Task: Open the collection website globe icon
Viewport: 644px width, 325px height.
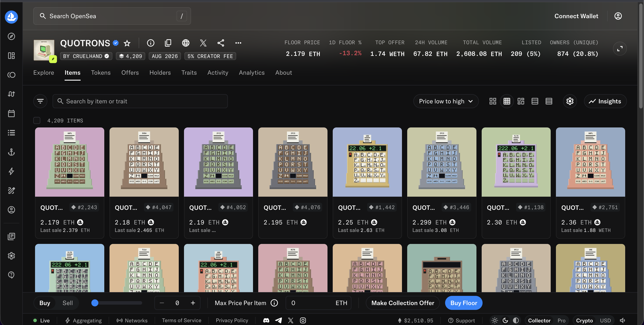Action: click(186, 43)
